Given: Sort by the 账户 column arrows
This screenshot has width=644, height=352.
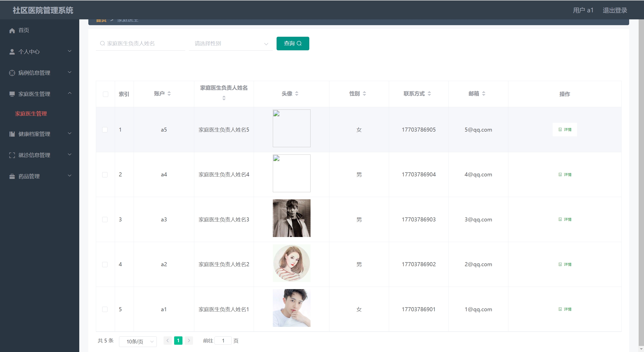Looking at the screenshot, I should 169,94.
